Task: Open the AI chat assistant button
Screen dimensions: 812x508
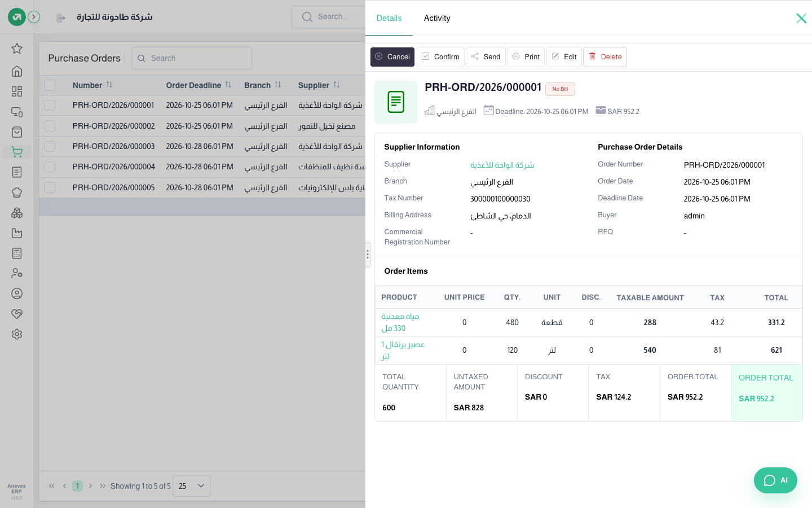Action: [x=775, y=480]
